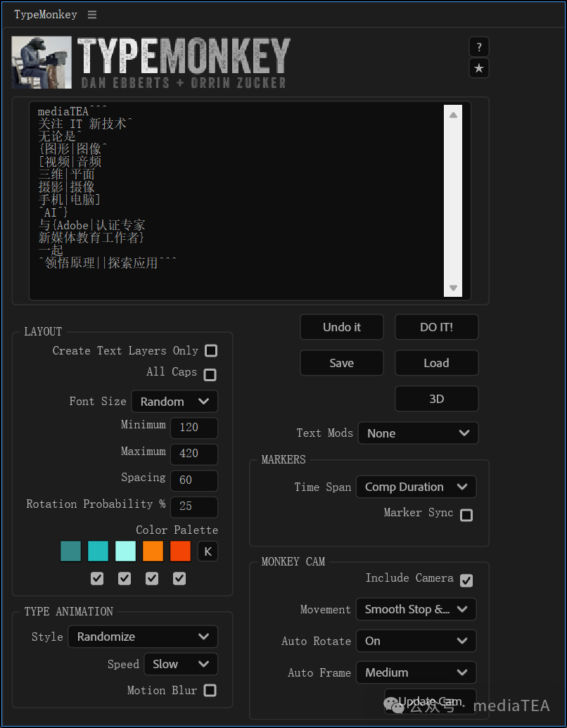Viewport: 567px width, 728px height.
Task: Click the "Rotation Probability %" label
Action: click(x=96, y=504)
